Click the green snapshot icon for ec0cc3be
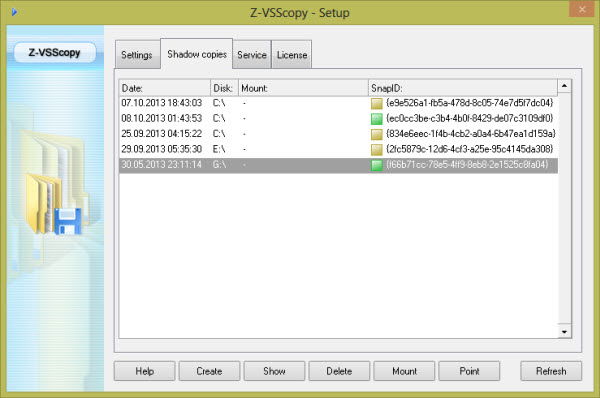 pyautogui.click(x=377, y=119)
